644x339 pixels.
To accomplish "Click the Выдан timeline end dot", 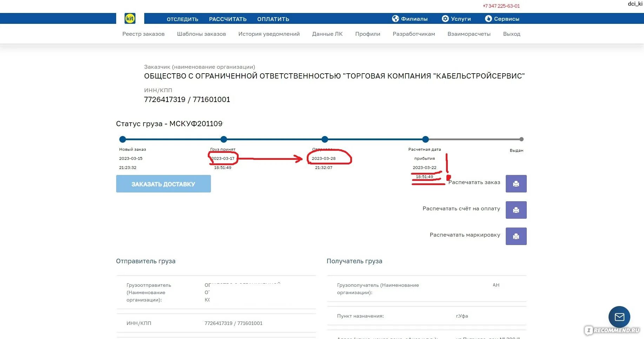I will tap(522, 139).
